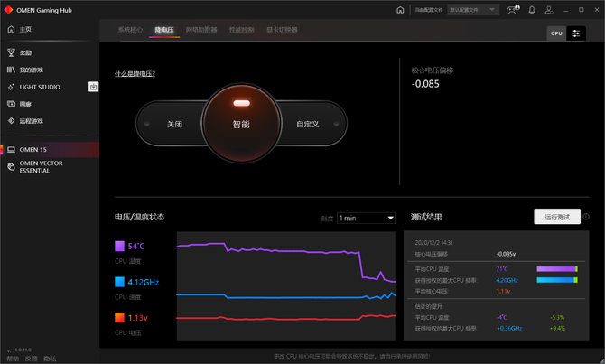Set undervolt mode to 自定义

(x=308, y=124)
